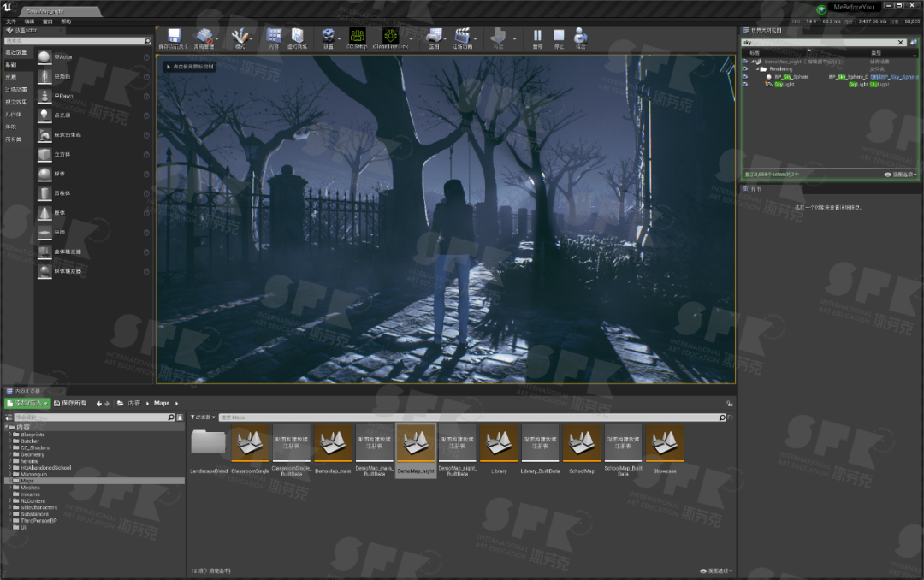924x580 pixels.
Task: Click the Maps breadcrumb in the path bar
Action: (162, 404)
